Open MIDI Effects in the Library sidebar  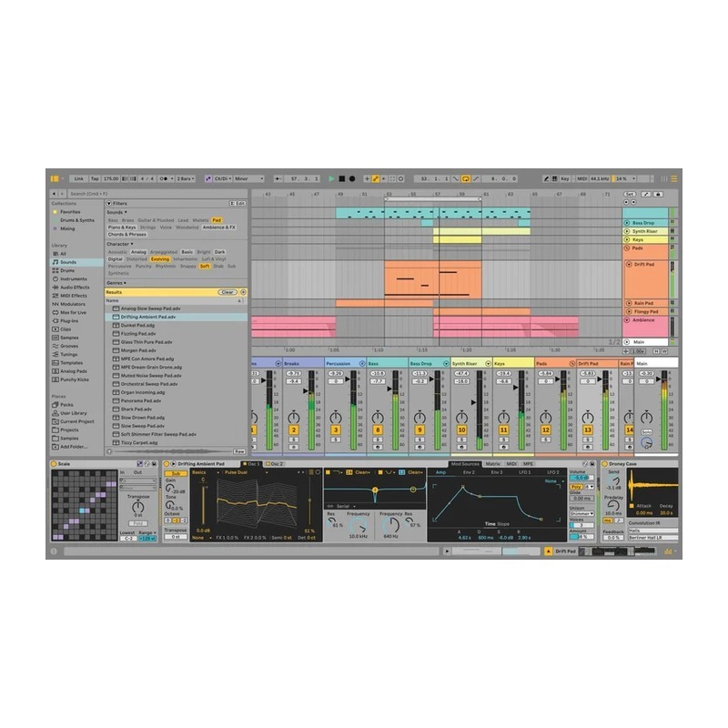(x=74, y=296)
